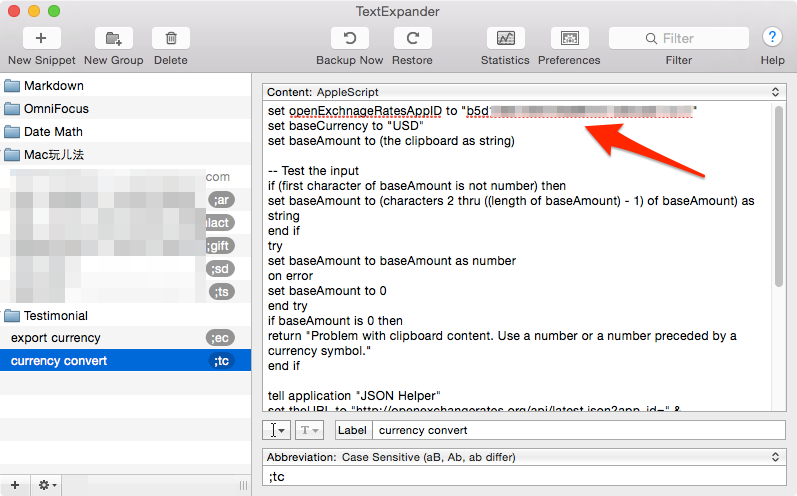Click the Label field containing currency convert
Screen dimensions: 797x496
578,430
